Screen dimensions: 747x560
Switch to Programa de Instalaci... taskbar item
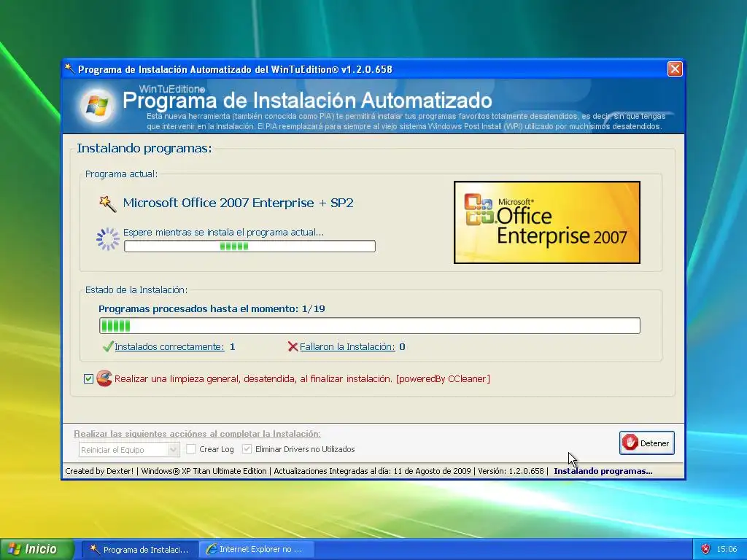(x=139, y=550)
